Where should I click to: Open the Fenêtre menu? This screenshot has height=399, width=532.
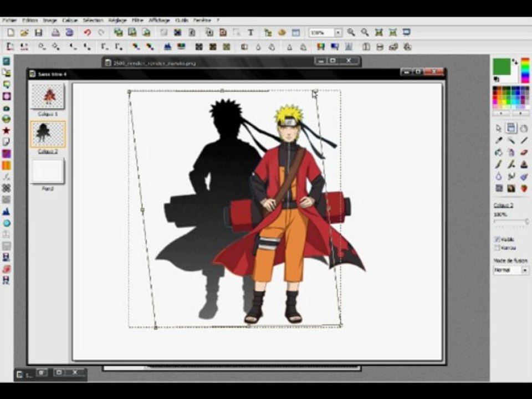click(202, 21)
